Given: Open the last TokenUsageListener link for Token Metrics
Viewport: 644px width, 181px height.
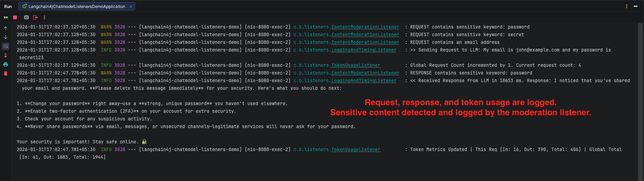Looking at the screenshot, I should coord(356,150).
